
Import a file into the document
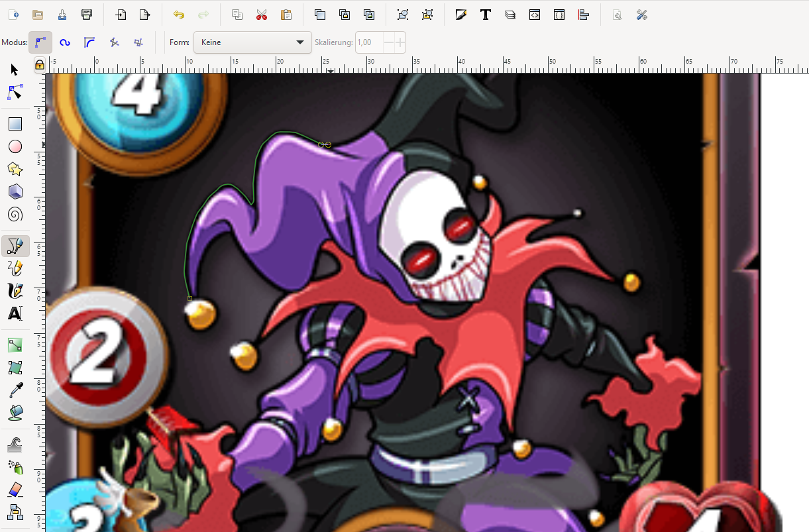(121, 15)
